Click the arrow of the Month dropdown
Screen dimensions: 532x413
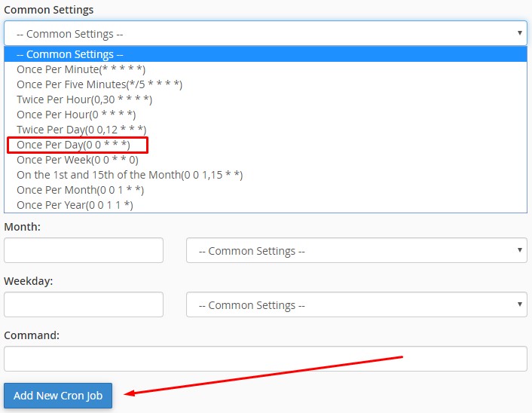519,250
